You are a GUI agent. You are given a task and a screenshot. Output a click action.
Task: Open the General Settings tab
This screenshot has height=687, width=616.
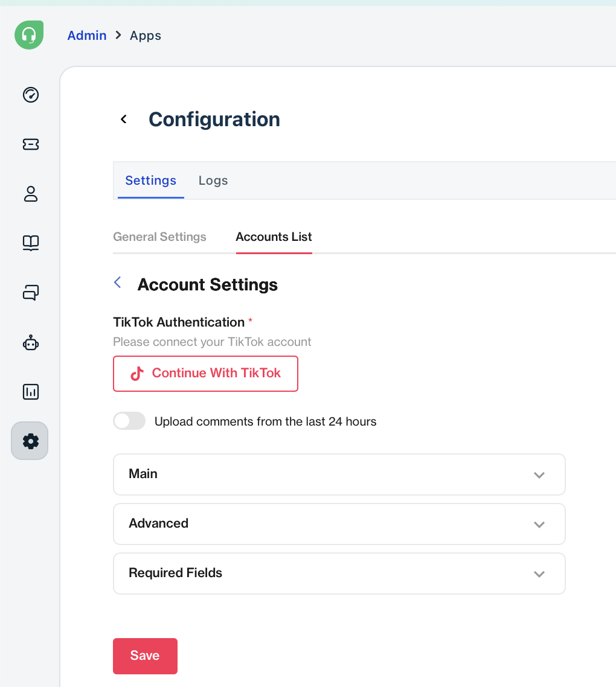[x=159, y=237]
